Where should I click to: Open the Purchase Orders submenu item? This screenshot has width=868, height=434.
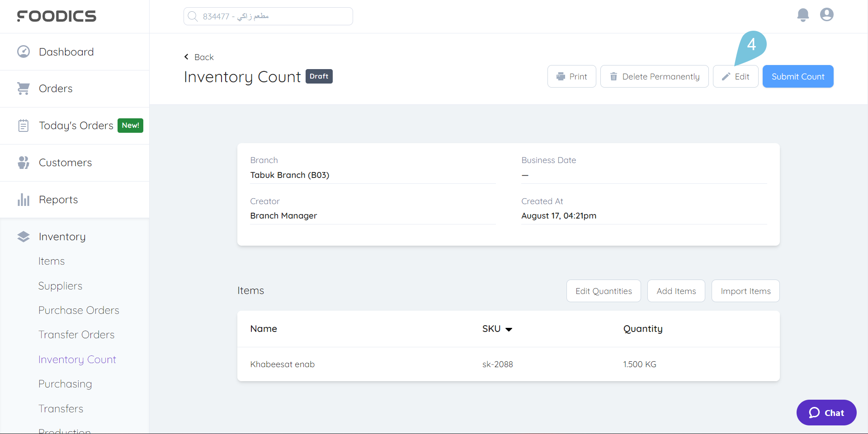79,310
